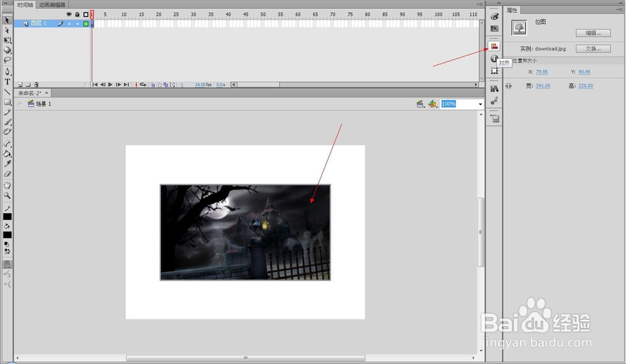Select the Free Transform tool
The height and width of the screenshot is (364, 626).
point(7,40)
